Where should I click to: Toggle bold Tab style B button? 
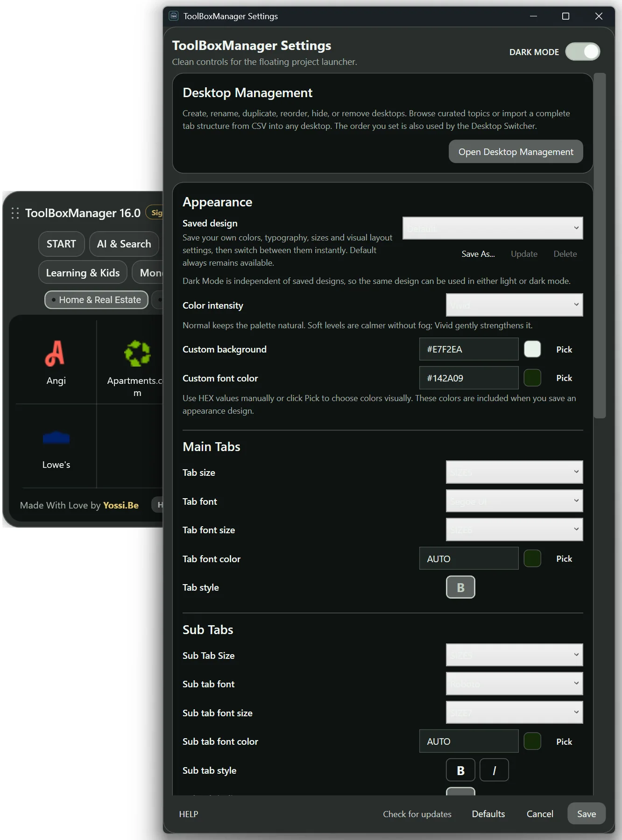tap(460, 587)
